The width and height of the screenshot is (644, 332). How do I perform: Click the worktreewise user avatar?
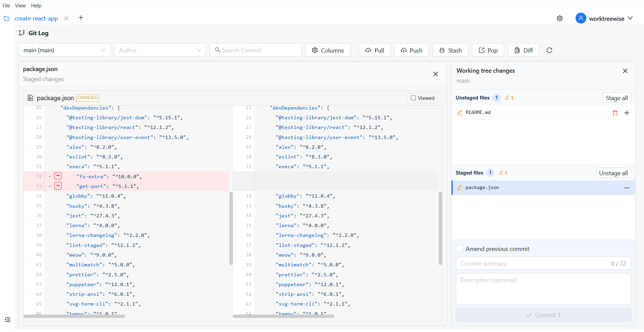click(581, 18)
